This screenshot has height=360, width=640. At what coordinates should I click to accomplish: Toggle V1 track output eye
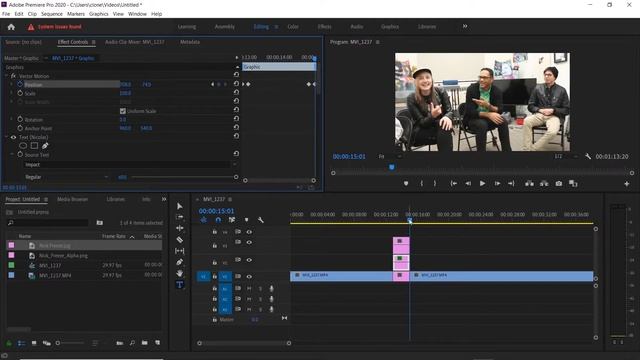pyautogui.click(x=249, y=276)
